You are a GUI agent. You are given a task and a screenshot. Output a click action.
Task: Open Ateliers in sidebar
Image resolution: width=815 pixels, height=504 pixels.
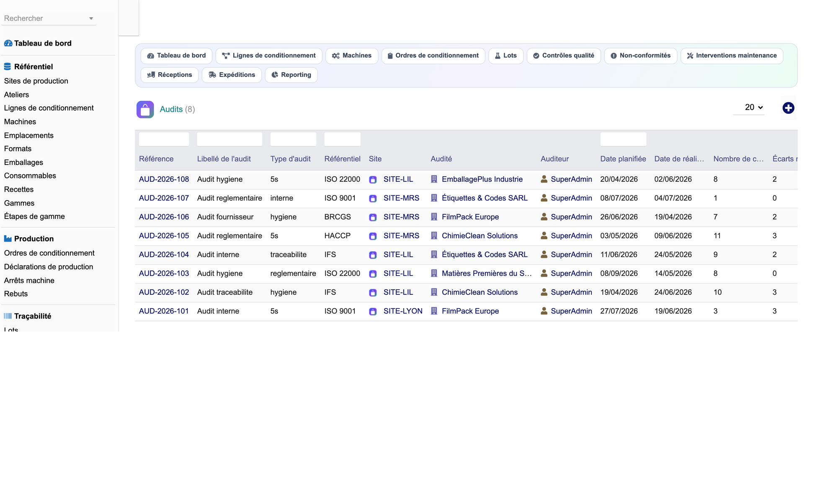(x=16, y=95)
